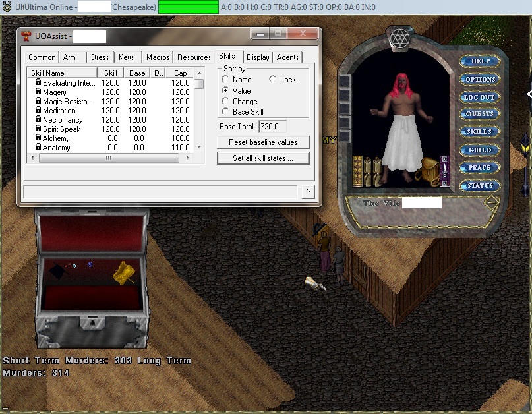Click Set all skill states button

click(x=263, y=158)
